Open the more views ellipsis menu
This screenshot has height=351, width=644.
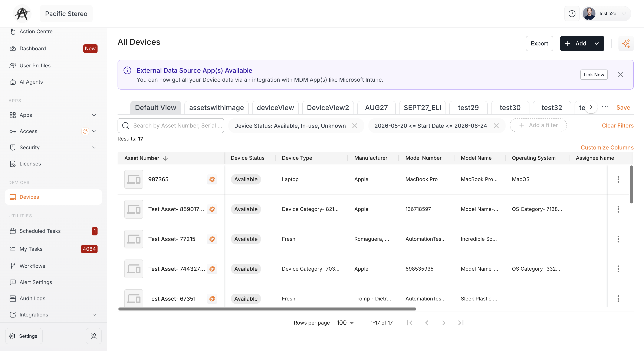[x=605, y=107]
